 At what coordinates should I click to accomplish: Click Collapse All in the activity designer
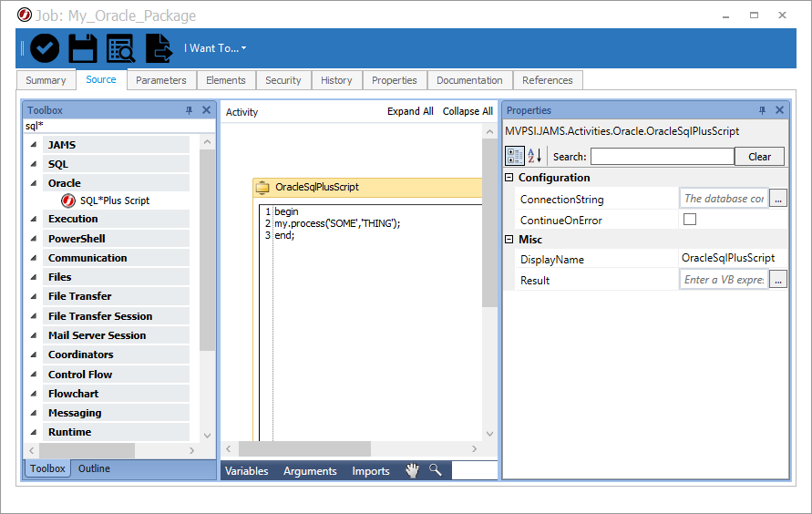pyautogui.click(x=468, y=111)
